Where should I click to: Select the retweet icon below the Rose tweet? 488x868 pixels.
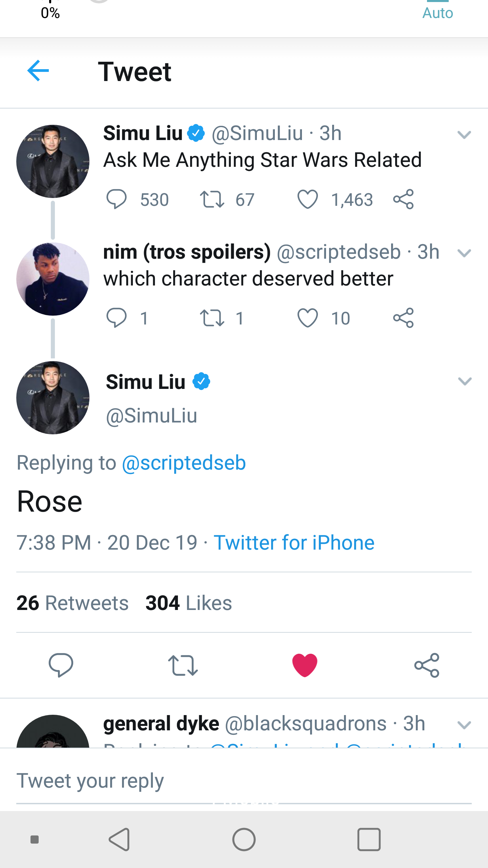(183, 665)
